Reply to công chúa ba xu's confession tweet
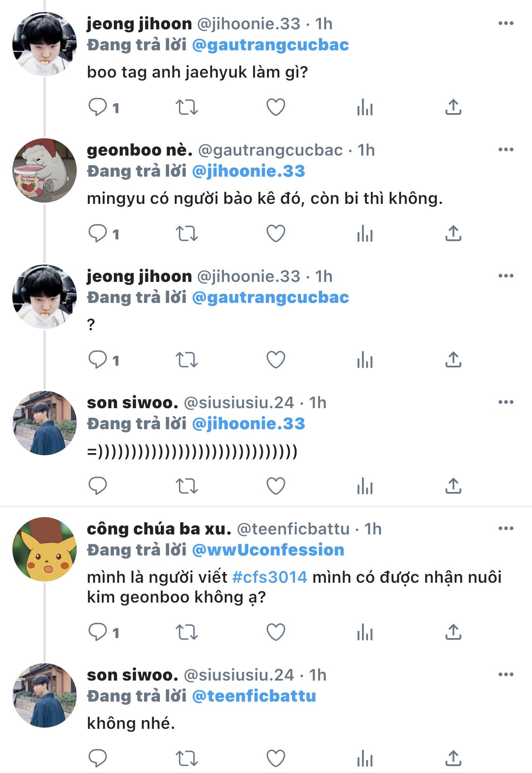532x773 pixels. pos(98,632)
